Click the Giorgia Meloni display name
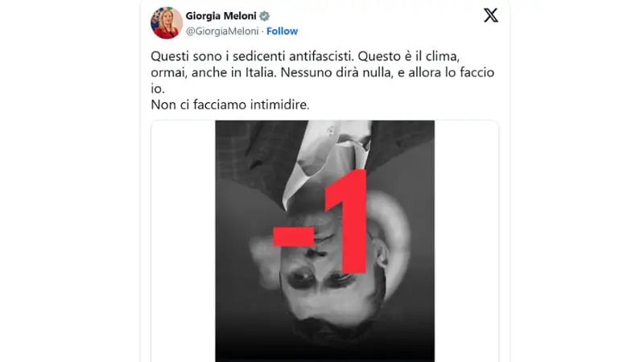 (221, 16)
